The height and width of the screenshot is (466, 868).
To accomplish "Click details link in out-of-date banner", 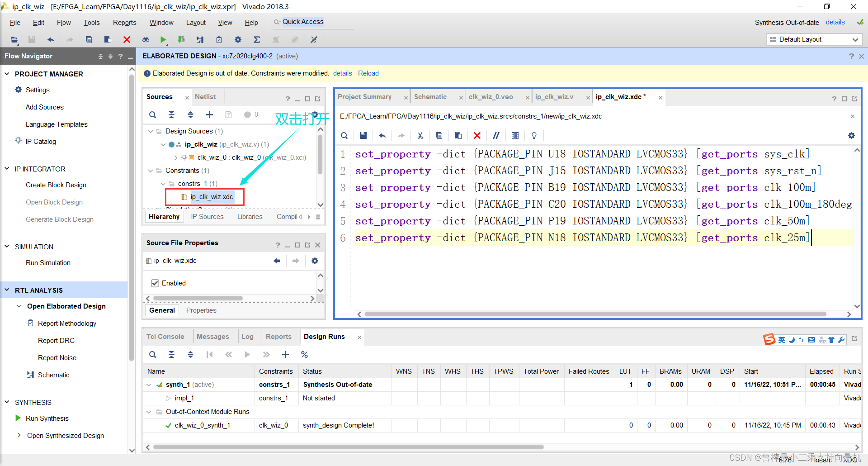I will point(343,73).
